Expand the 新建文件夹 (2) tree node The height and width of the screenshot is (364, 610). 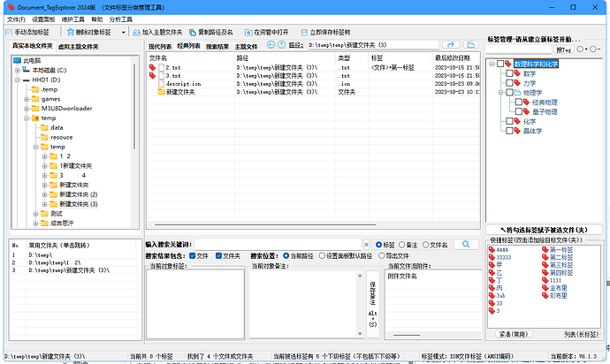point(45,194)
